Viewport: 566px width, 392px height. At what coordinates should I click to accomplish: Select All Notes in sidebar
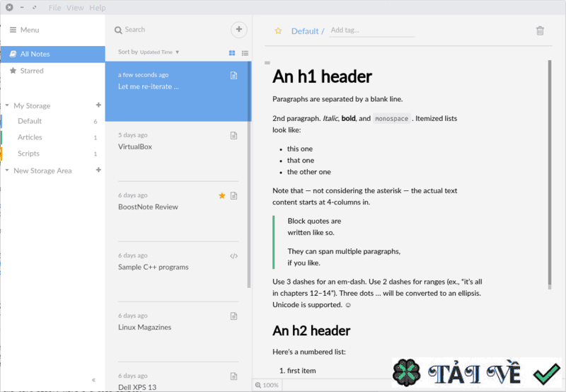[x=52, y=54]
